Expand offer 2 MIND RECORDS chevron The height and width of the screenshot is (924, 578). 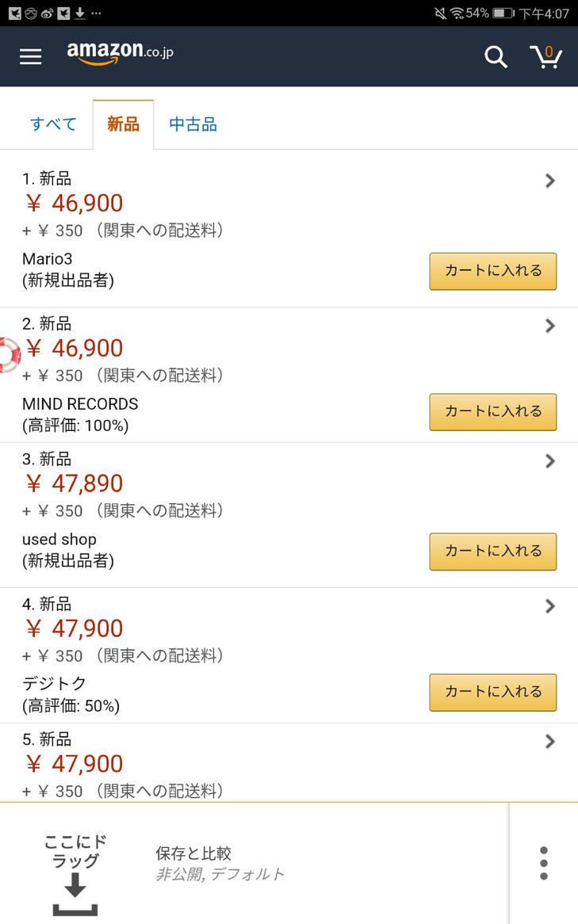(549, 326)
